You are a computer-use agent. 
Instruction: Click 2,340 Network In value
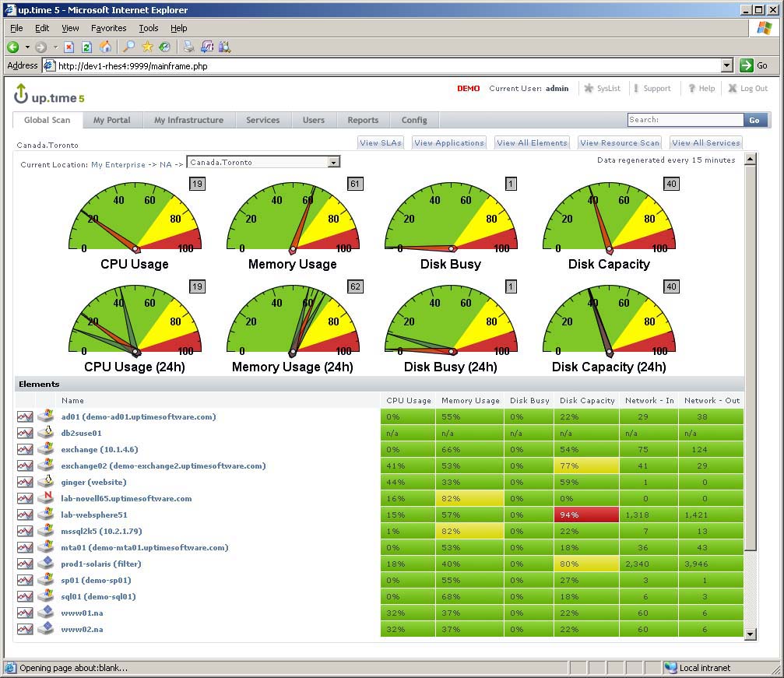click(637, 564)
